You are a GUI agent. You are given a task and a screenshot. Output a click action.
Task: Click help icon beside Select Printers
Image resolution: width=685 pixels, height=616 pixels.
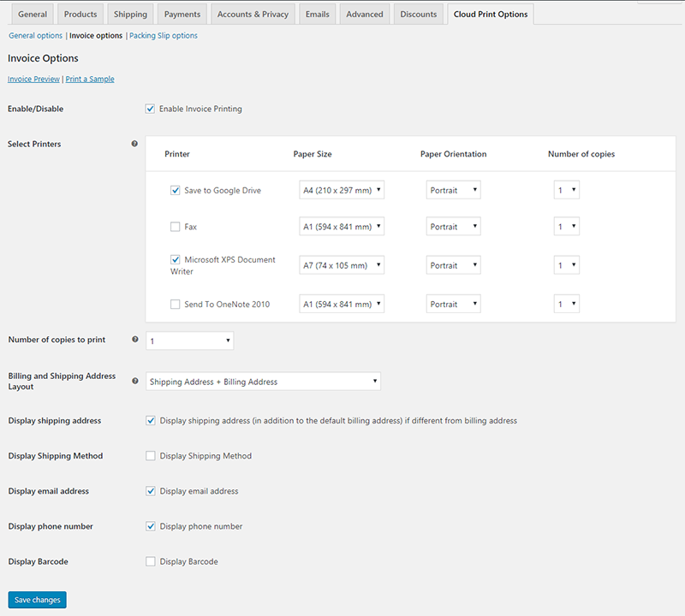[x=134, y=144]
